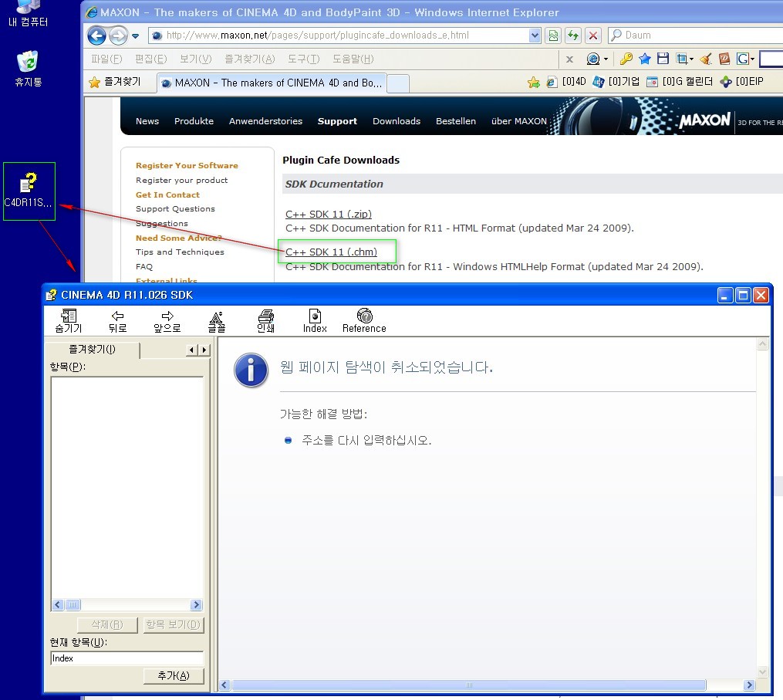
Task: Expand the crop tool dropdown arrow
Action: pos(692,59)
